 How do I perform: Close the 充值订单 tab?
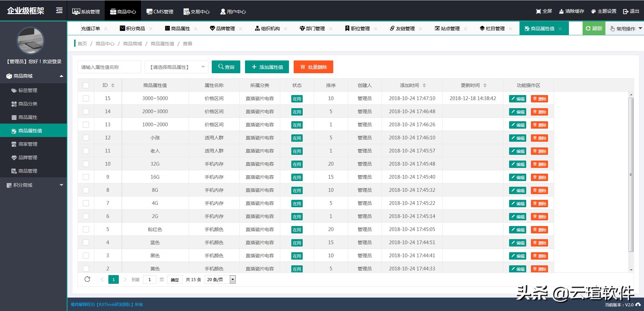point(106,29)
